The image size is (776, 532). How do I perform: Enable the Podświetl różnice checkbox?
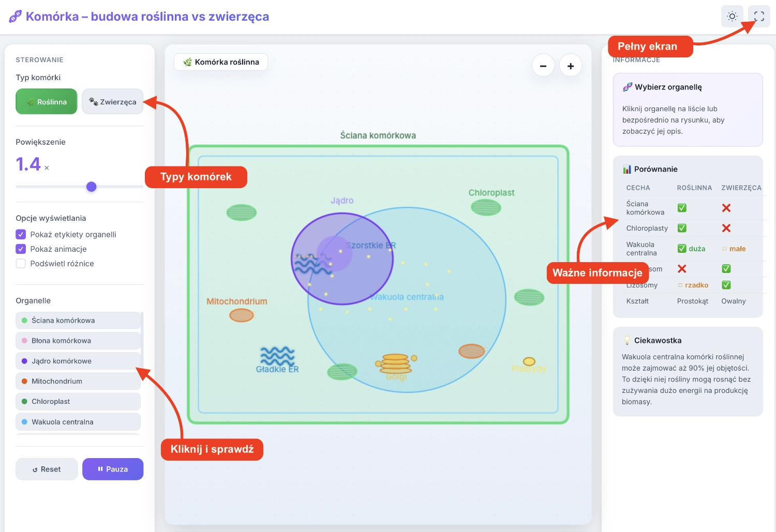click(x=21, y=264)
